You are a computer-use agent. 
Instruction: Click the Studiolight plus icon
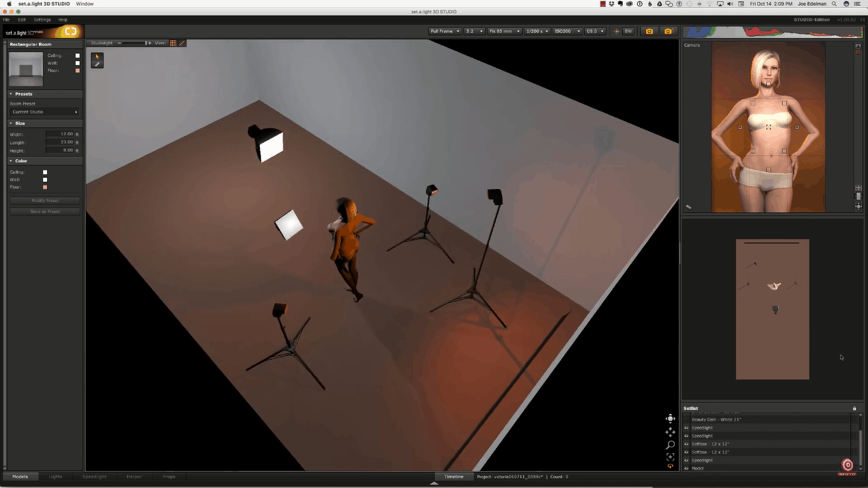point(150,43)
